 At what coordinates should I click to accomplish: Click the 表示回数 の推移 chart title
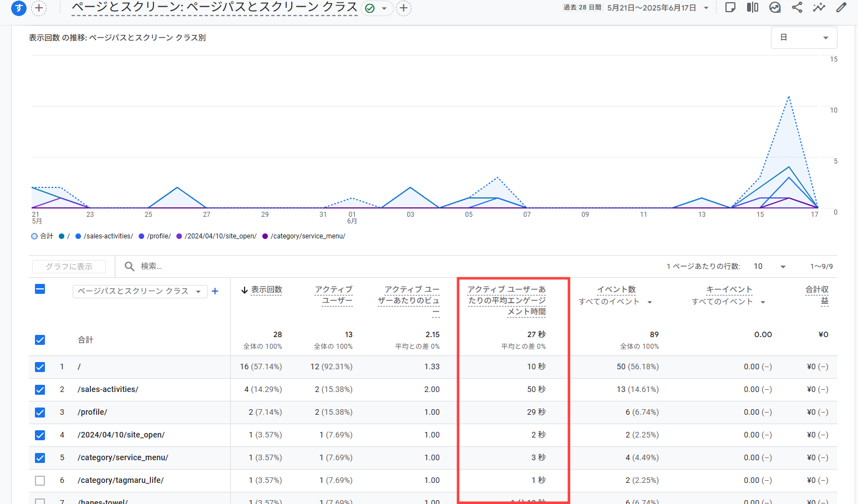pyautogui.click(x=117, y=38)
